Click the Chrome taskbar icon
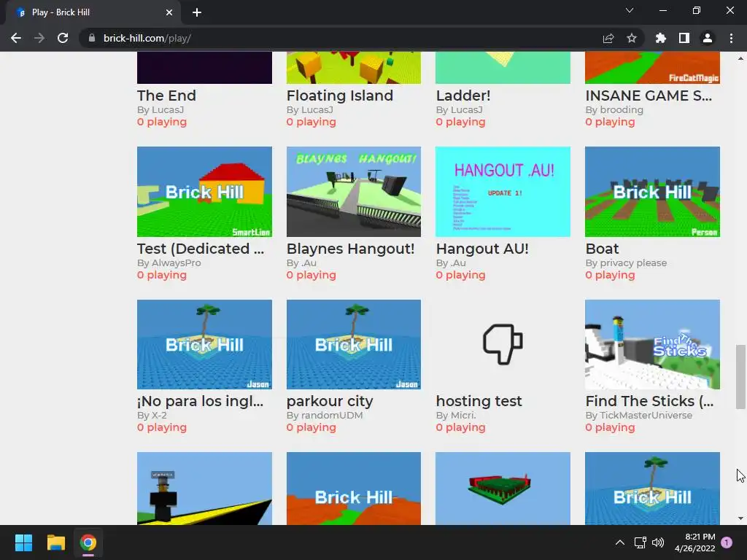 pyautogui.click(x=88, y=542)
